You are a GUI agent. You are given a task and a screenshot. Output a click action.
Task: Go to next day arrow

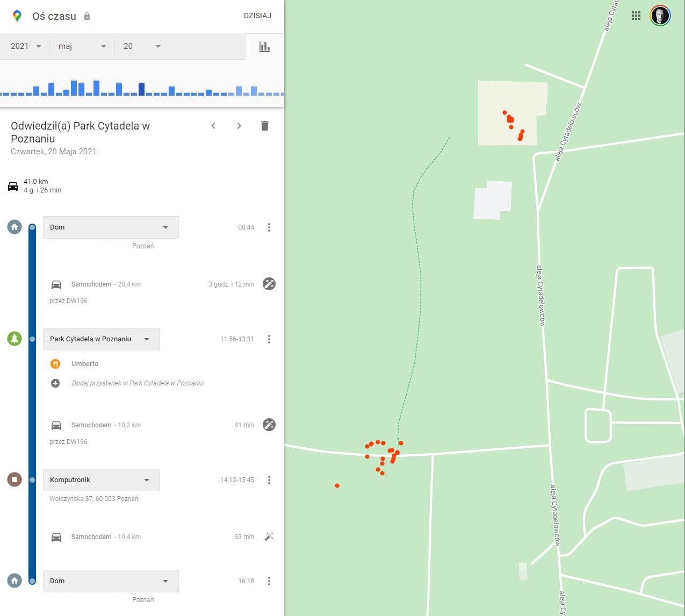(x=239, y=126)
